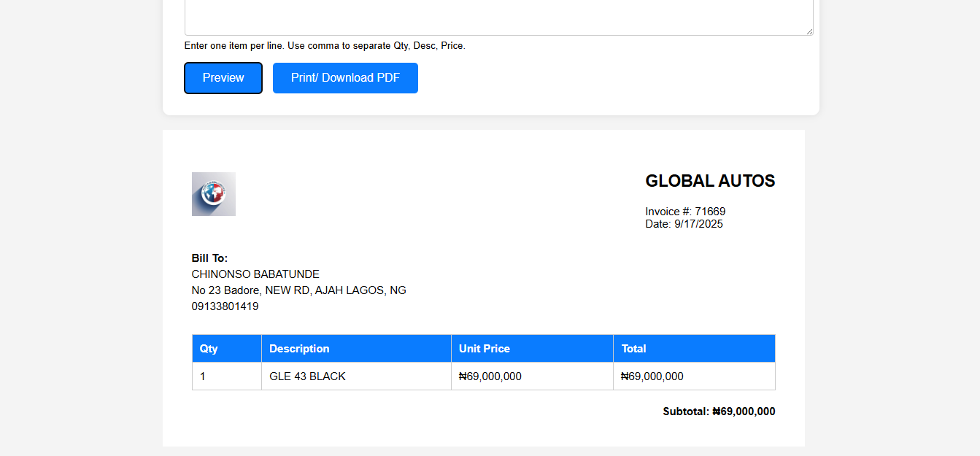
Task: Click the GLOBAL AUTOS company heading
Action: [x=710, y=181]
